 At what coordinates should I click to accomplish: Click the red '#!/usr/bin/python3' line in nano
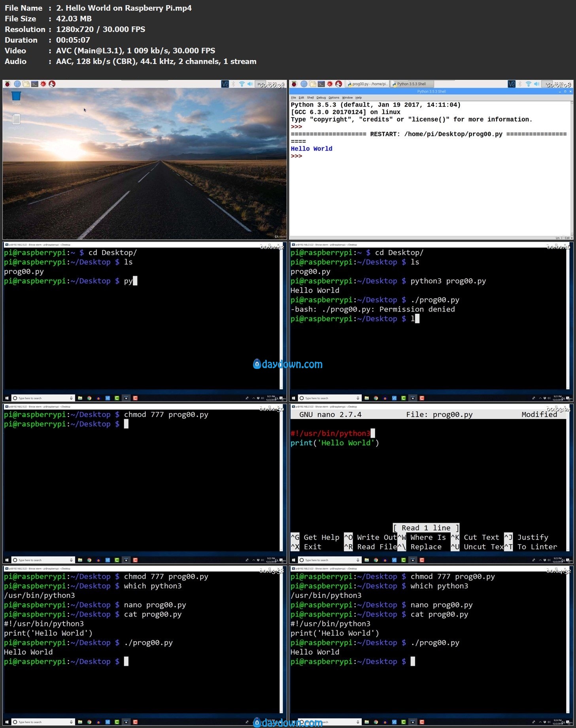tap(330, 434)
